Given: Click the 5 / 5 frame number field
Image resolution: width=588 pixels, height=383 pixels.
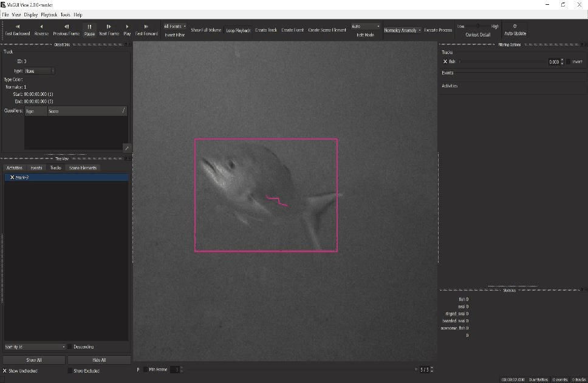Looking at the screenshot, I should click(426, 370).
